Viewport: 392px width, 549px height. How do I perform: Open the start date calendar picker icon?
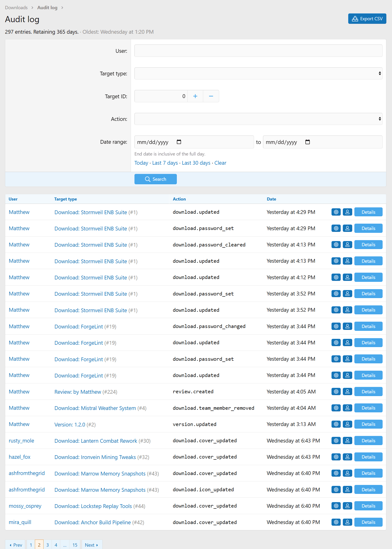click(x=179, y=142)
